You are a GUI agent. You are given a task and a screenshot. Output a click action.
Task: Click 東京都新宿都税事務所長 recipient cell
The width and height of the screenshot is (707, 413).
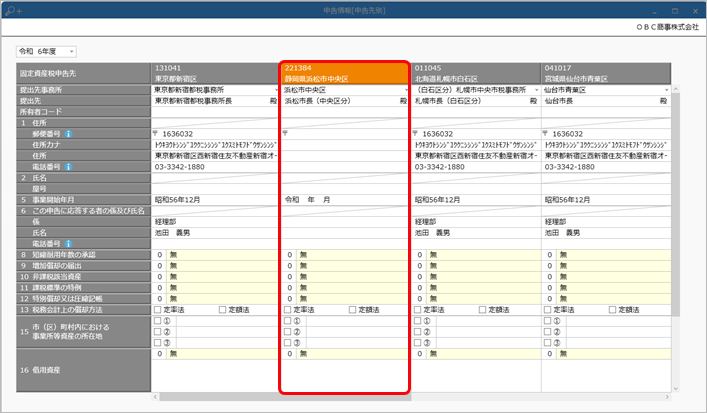click(x=216, y=101)
